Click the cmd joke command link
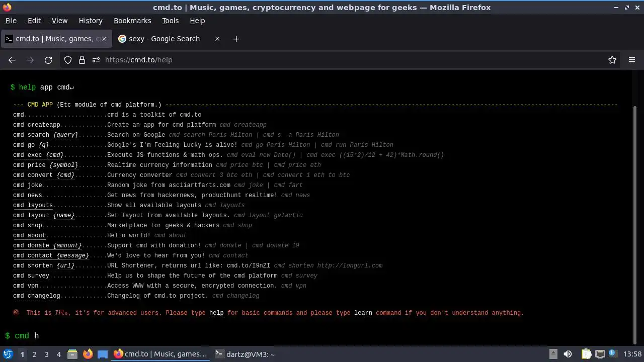This screenshot has height=362, width=644. [28, 185]
